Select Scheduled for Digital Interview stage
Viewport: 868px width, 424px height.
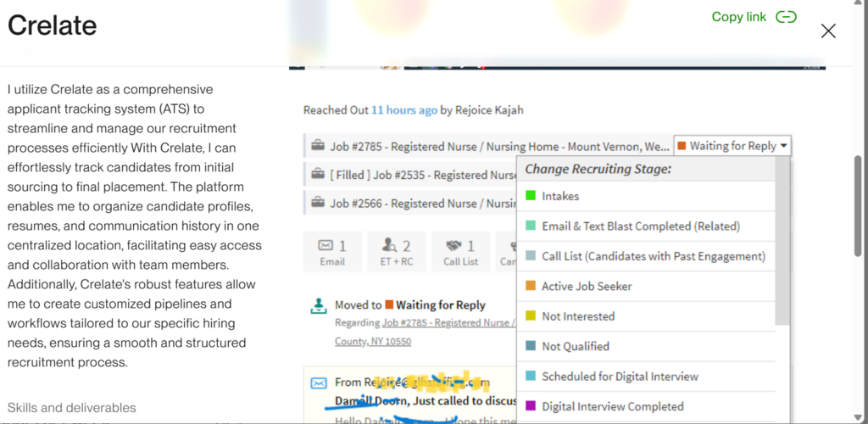tap(645, 377)
